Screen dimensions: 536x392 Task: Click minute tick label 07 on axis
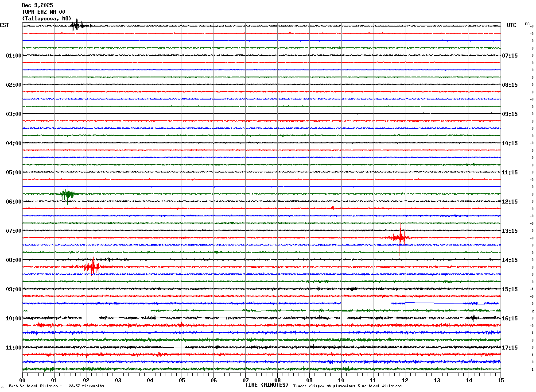(245, 380)
